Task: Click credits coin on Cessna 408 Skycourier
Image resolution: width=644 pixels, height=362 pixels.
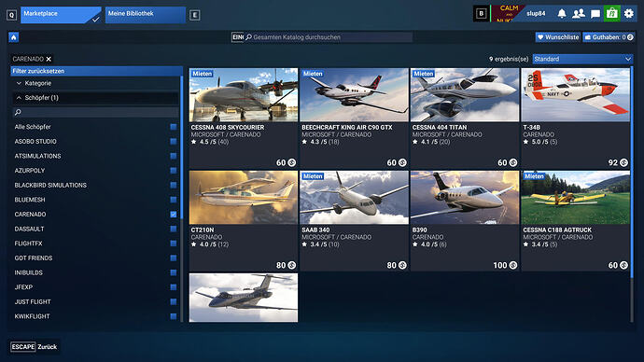Action: (291, 162)
